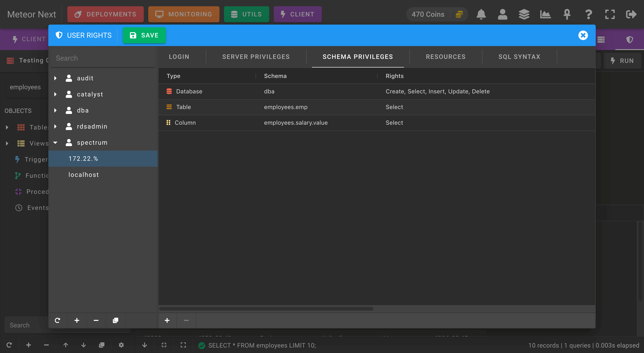Screen dimensions: 644x353
Task: Select the Database dba privilege row
Action: point(377,91)
